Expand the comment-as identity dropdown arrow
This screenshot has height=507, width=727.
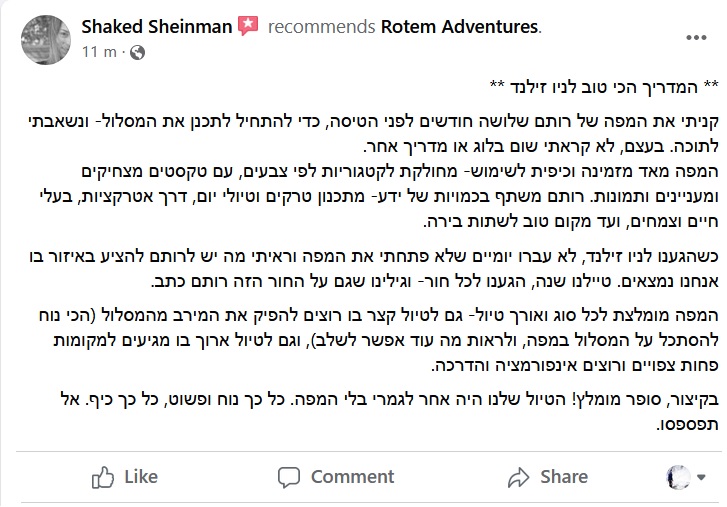702,477
